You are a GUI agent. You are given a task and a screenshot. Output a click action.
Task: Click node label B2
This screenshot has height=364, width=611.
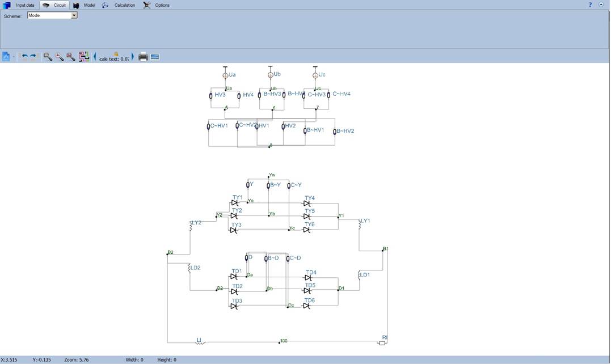pos(170,253)
